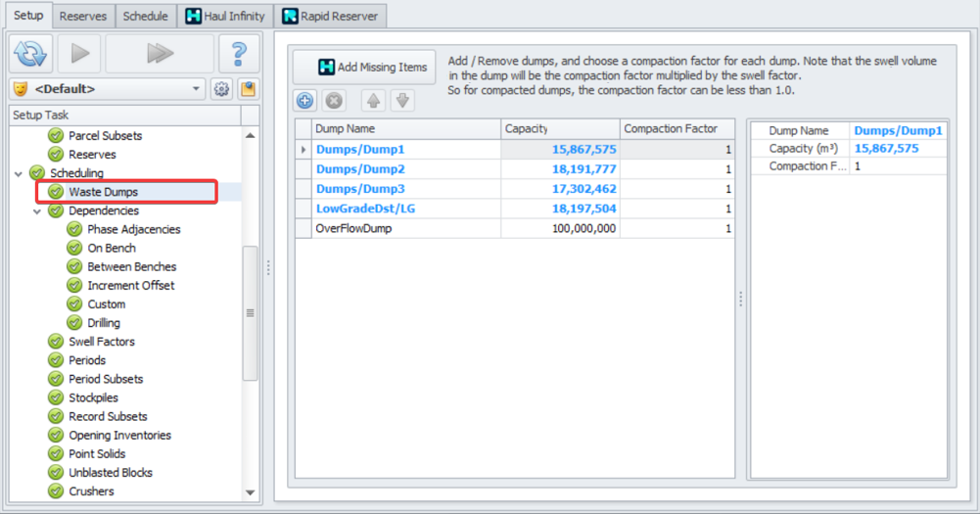Switch to the Schedule tab
Image resolution: width=980 pixels, height=514 pixels.
(146, 17)
